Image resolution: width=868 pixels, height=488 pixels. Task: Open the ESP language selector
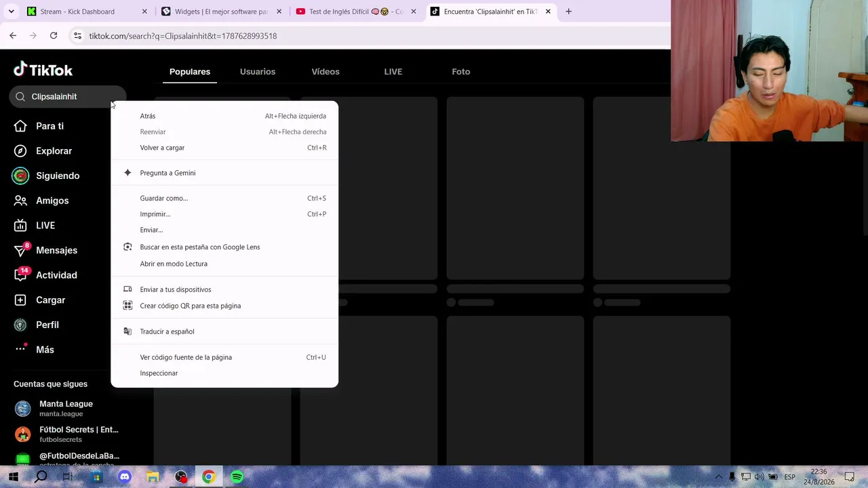point(790,477)
